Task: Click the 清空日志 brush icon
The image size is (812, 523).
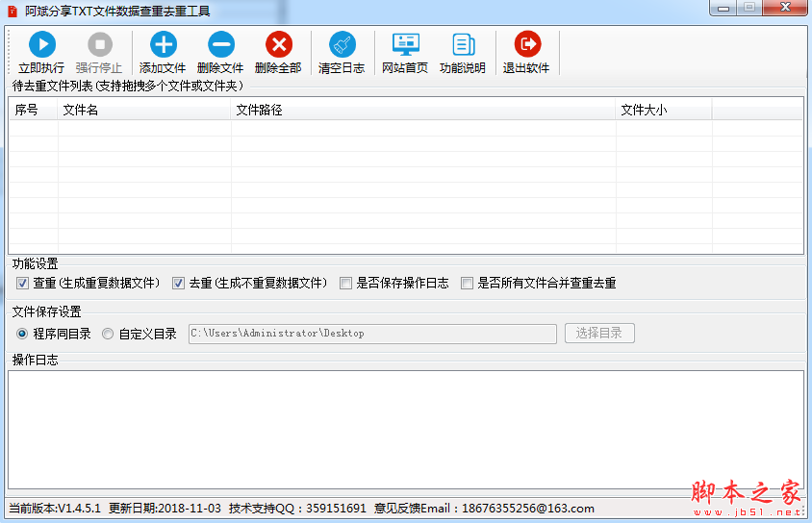Action: click(x=343, y=44)
